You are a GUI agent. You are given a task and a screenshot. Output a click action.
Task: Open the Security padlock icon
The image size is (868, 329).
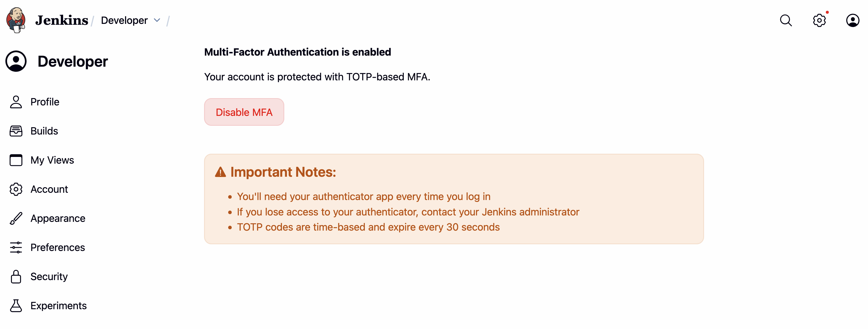pyautogui.click(x=15, y=276)
